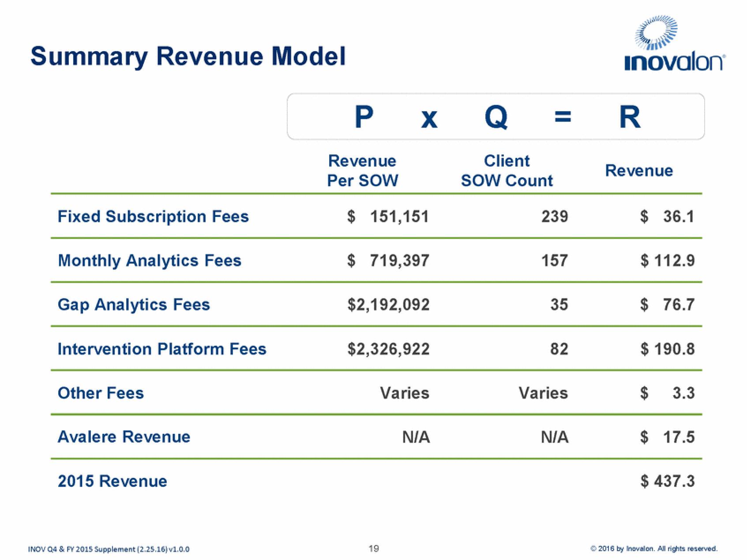Click the revenue value $ 36.1
Image resolution: width=747 pixels, height=560 pixels.
pos(668,217)
